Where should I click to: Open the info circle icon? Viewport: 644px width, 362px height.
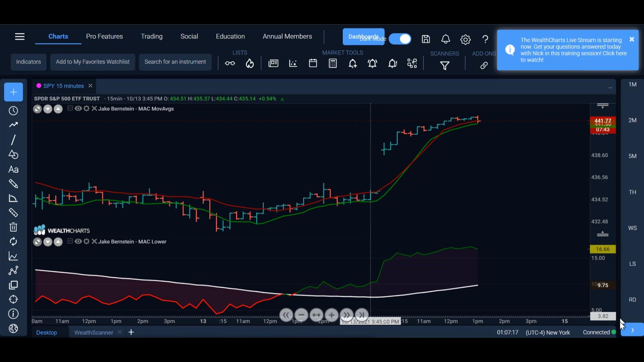pyautogui.click(x=13, y=314)
